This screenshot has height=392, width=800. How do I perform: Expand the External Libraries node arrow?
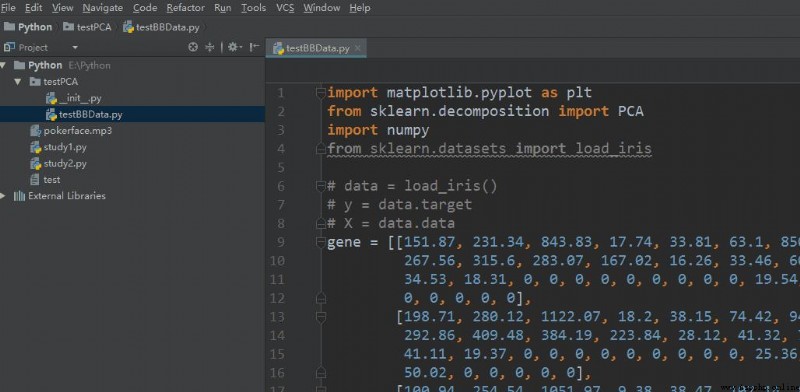[3, 196]
